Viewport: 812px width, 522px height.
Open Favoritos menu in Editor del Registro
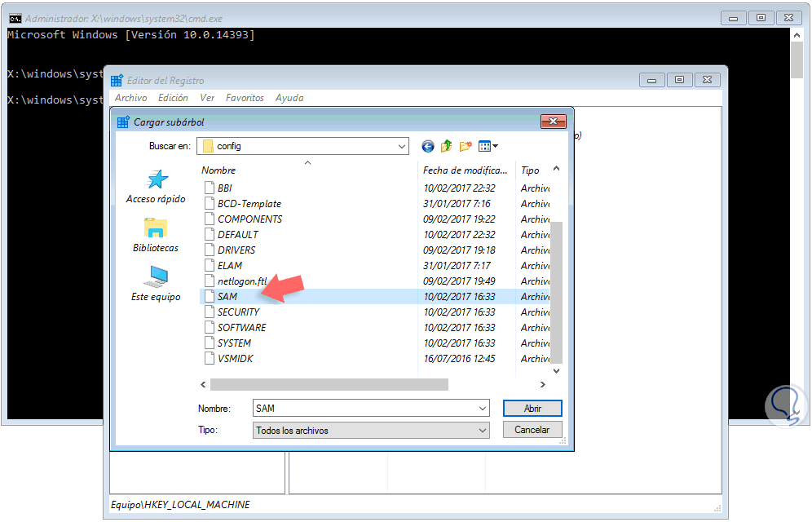[245, 98]
